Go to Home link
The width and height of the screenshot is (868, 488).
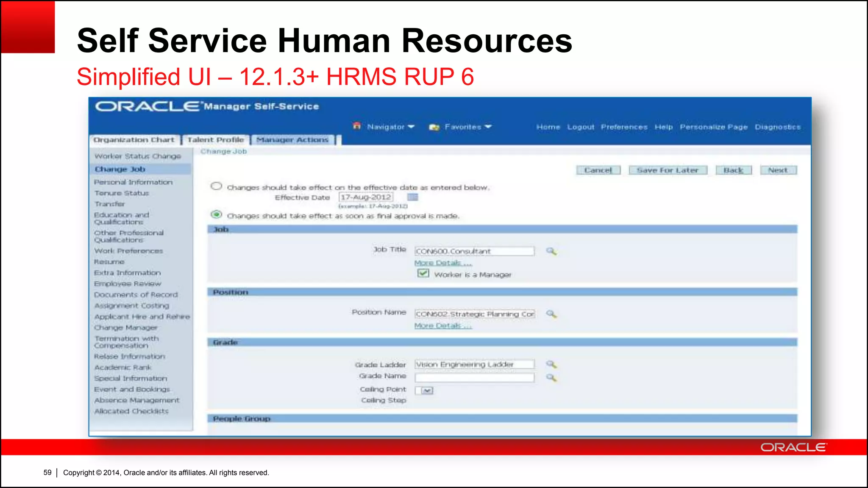pyautogui.click(x=548, y=127)
